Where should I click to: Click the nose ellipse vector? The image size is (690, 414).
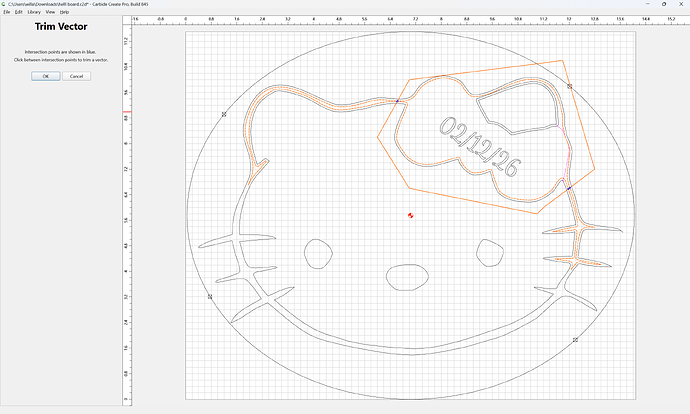(407, 277)
